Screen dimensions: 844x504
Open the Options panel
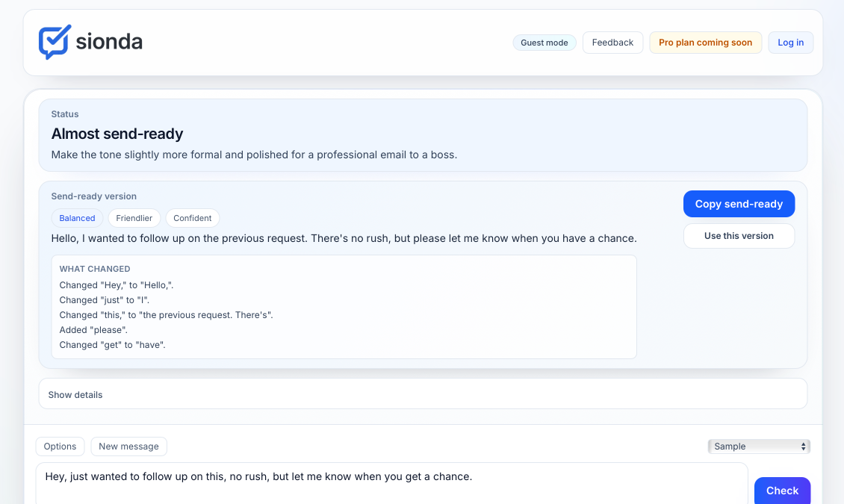tap(60, 447)
